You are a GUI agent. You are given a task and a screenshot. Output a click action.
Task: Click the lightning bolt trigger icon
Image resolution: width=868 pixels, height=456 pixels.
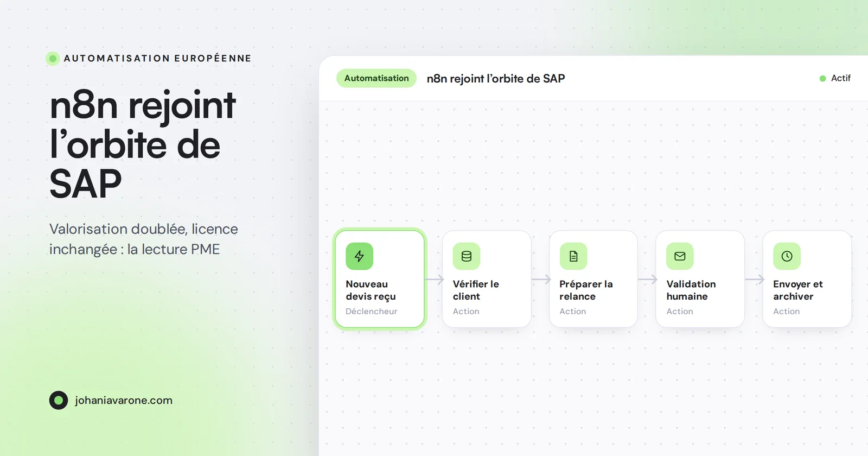coord(359,256)
